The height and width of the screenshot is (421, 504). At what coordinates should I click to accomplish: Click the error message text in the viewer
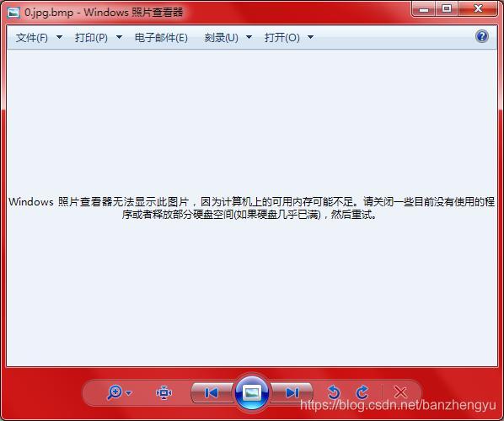pos(252,208)
